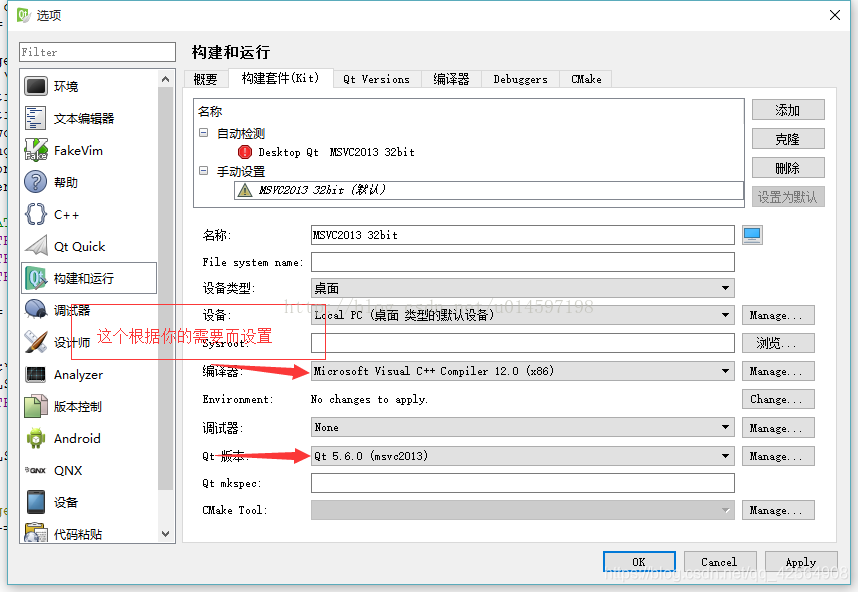Switch to the Qt Versions tab
Viewport: 858px width, 592px height.
pos(376,79)
